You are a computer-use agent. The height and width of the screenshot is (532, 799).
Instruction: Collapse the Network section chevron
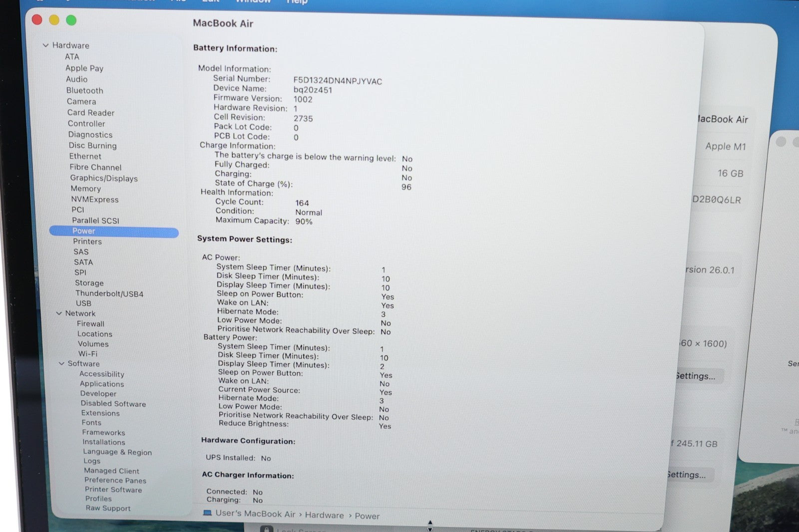coord(59,313)
